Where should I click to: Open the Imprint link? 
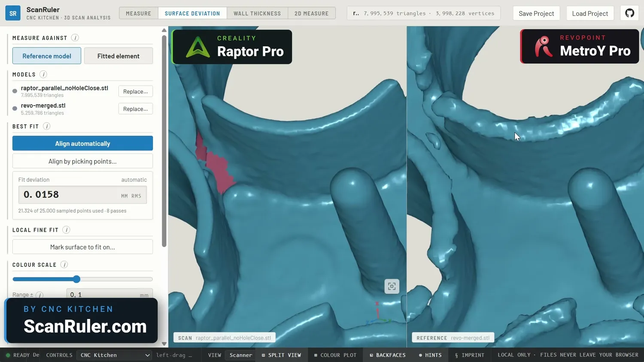tap(469, 355)
